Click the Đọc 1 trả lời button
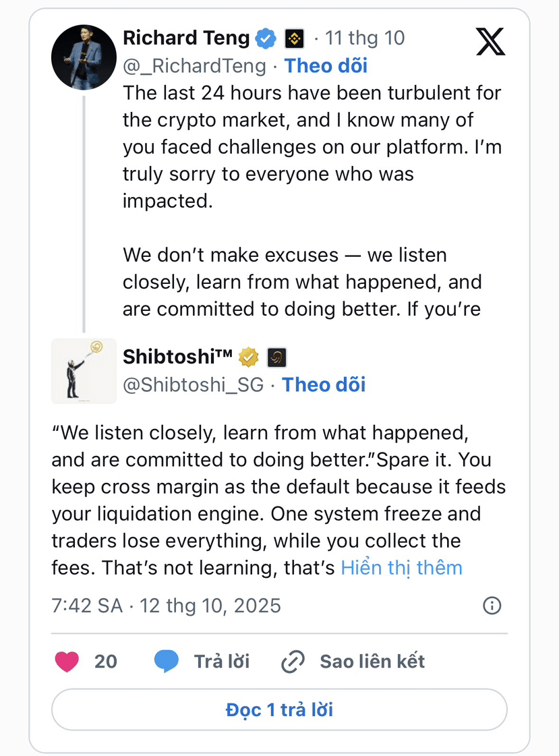559x756 pixels. click(279, 709)
